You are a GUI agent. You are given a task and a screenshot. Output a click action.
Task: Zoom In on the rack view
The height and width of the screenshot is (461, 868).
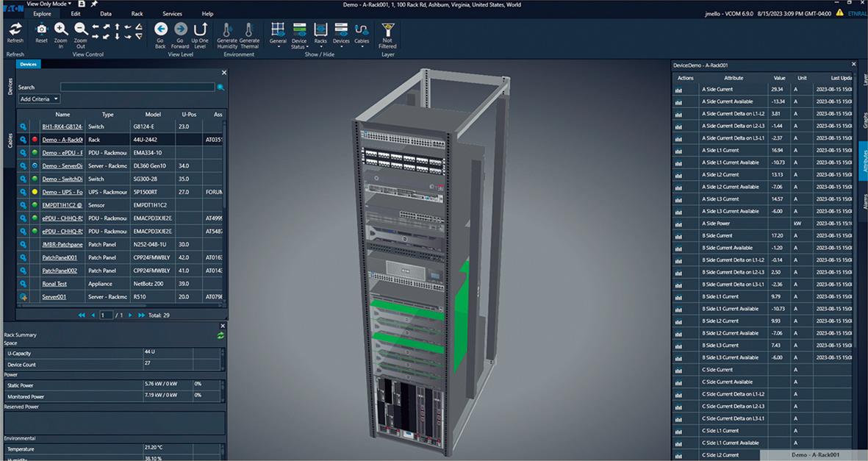pyautogui.click(x=61, y=35)
